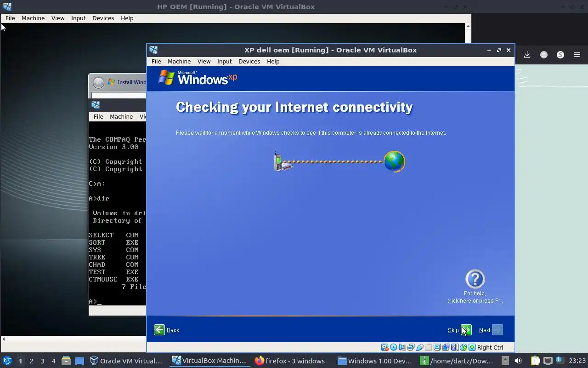Click the network adapter indicator icon

(x=411, y=347)
